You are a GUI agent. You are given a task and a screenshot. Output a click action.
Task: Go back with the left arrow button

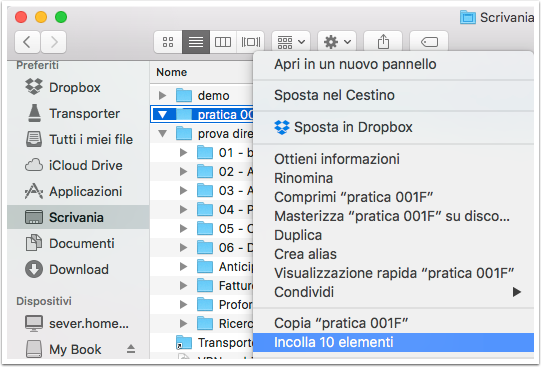click(x=27, y=42)
